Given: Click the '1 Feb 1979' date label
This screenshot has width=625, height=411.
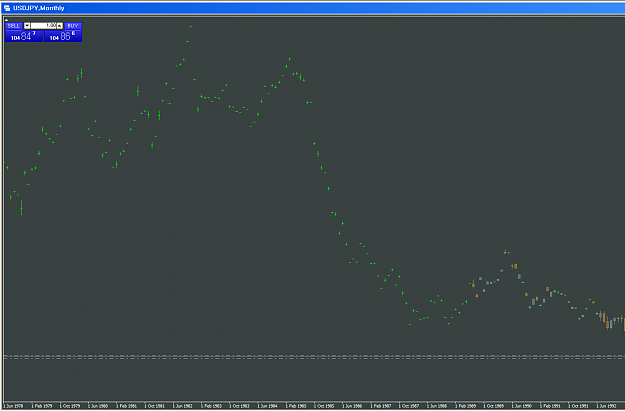Looking at the screenshot, I should click(x=41, y=406).
